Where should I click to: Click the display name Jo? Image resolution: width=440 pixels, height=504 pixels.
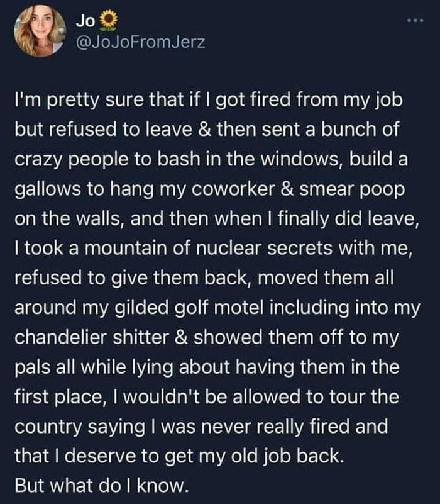[85, 21]
